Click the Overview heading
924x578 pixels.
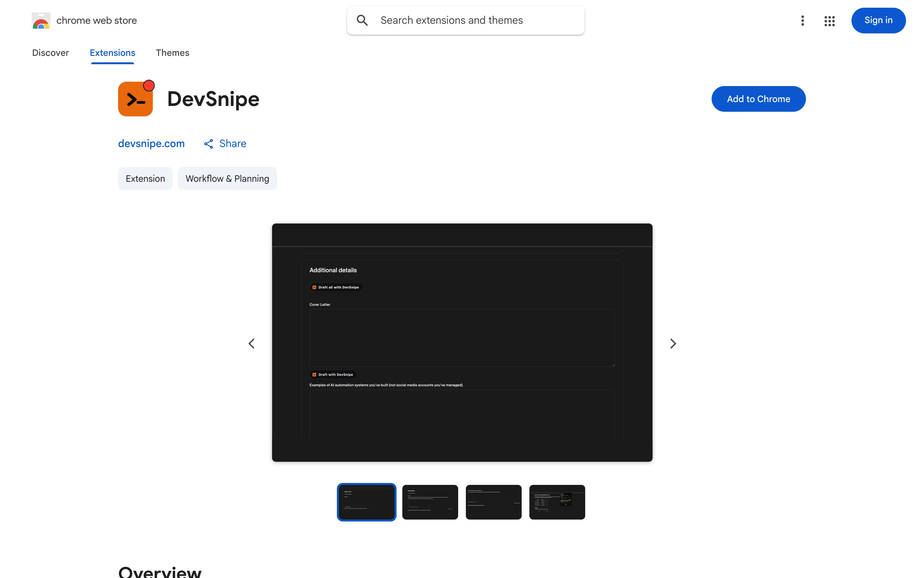tap(159, 572)
